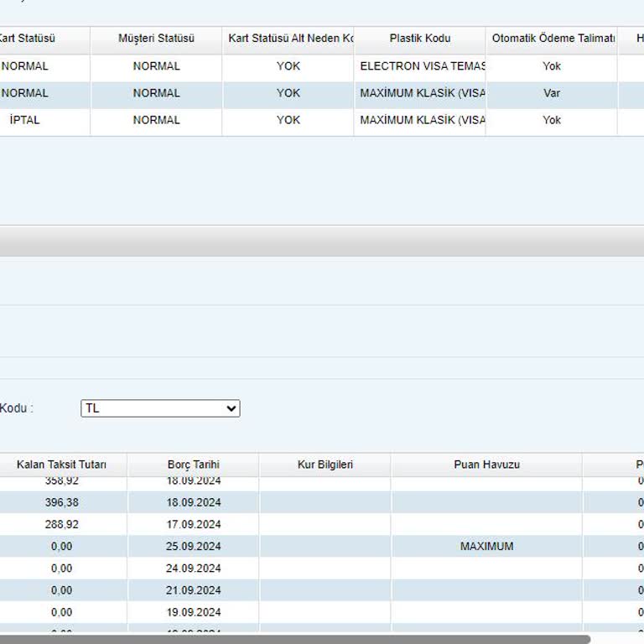Viewport: 644px width, 644px height.
Task: Select the Puan Havuzu column header
Action: coord(486,465)
